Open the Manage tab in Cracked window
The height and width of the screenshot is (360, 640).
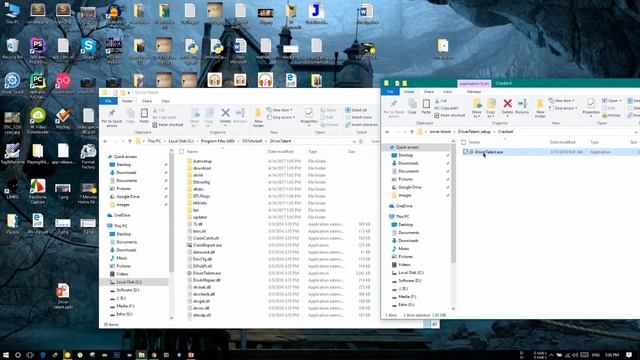(473, 92)
